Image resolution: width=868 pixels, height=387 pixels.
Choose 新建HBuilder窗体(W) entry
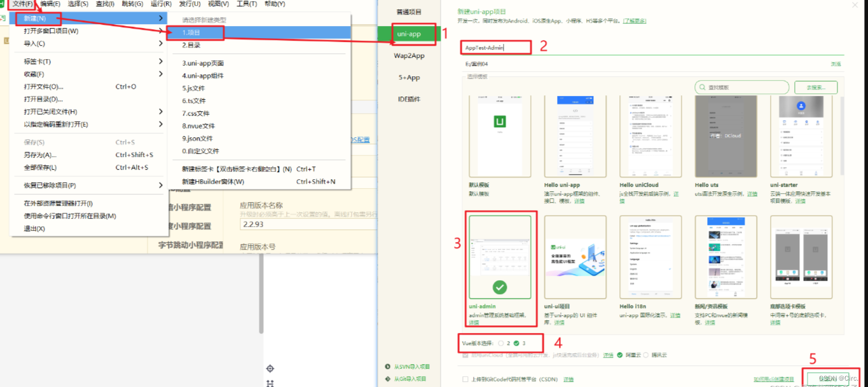[x=259, y=182]
